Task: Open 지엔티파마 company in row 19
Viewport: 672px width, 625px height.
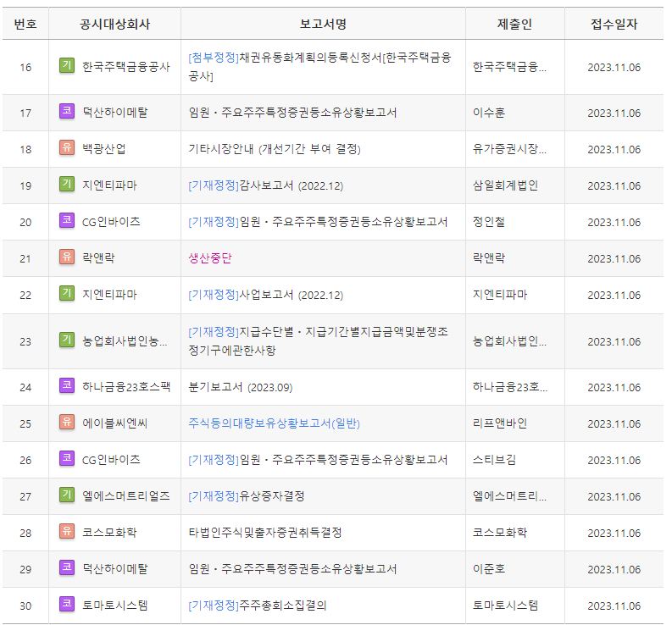Action: coord(109,185)
